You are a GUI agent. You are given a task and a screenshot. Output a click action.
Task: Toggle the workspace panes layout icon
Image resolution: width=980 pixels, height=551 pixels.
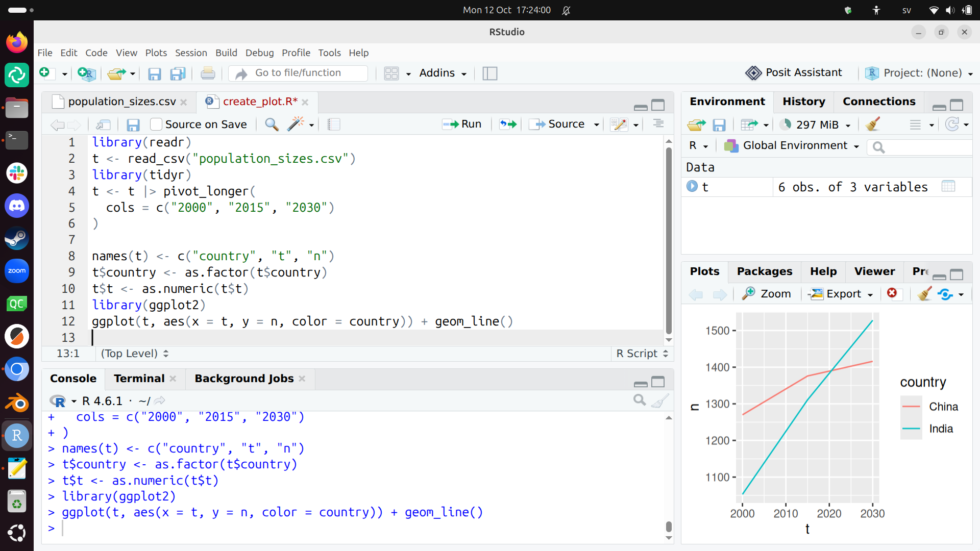click(x=391, y=73)
